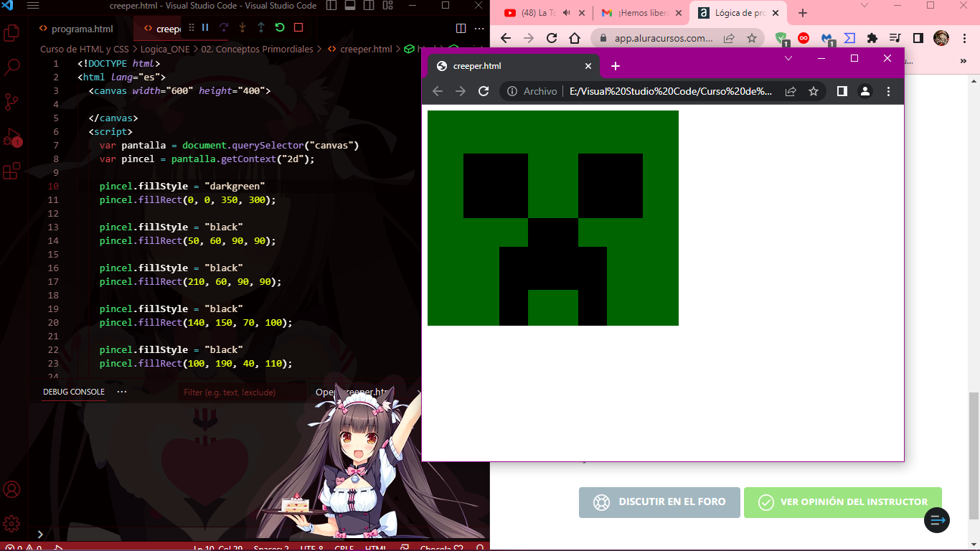Click breadcrumb '02. Conceptos Primordiales'
Image resolution: width=980 pixels, height=551 pixels.
[x=258, y=50]
